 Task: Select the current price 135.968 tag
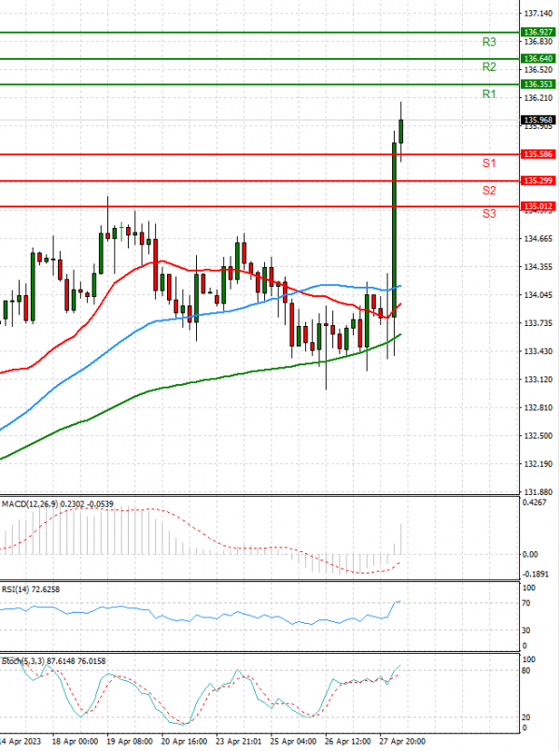[x=538, y=120]
